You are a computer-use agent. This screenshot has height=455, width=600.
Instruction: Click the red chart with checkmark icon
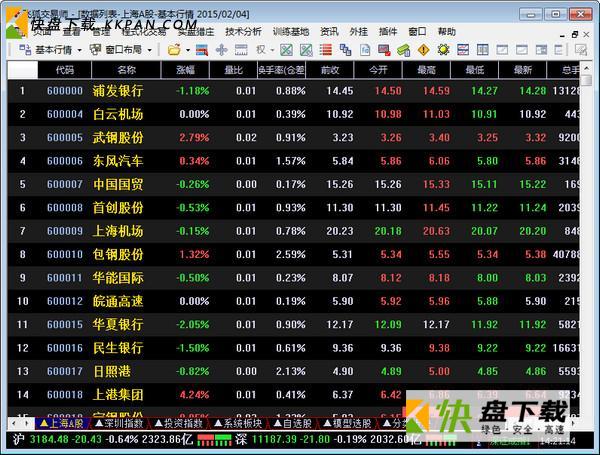384,50
